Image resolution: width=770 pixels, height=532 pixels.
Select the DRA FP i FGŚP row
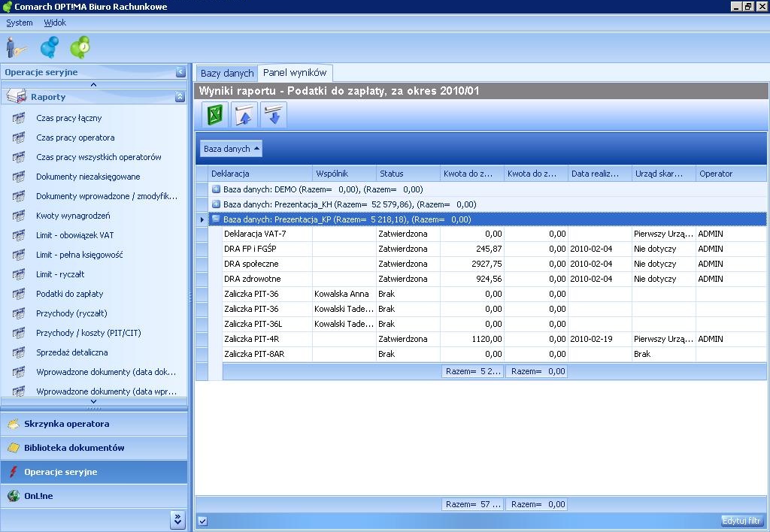(495, 249)
